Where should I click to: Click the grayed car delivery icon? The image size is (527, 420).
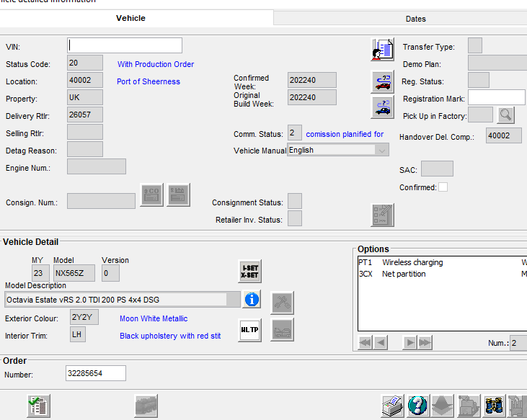point(282,330)
